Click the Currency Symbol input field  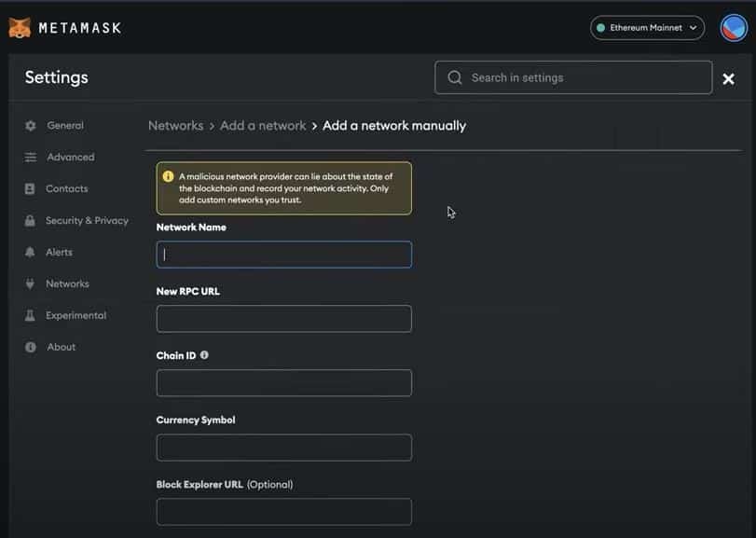tap(283, 448)
